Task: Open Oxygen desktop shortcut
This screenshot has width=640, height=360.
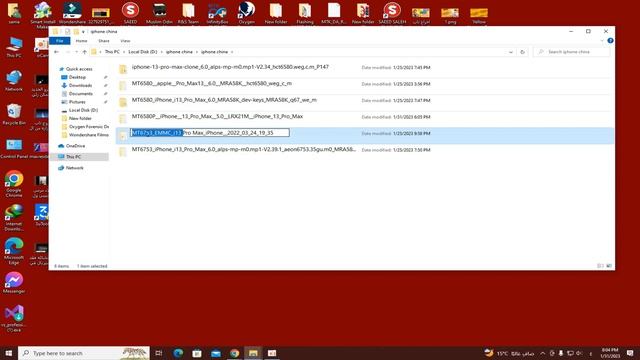Action: coord(247,12)
